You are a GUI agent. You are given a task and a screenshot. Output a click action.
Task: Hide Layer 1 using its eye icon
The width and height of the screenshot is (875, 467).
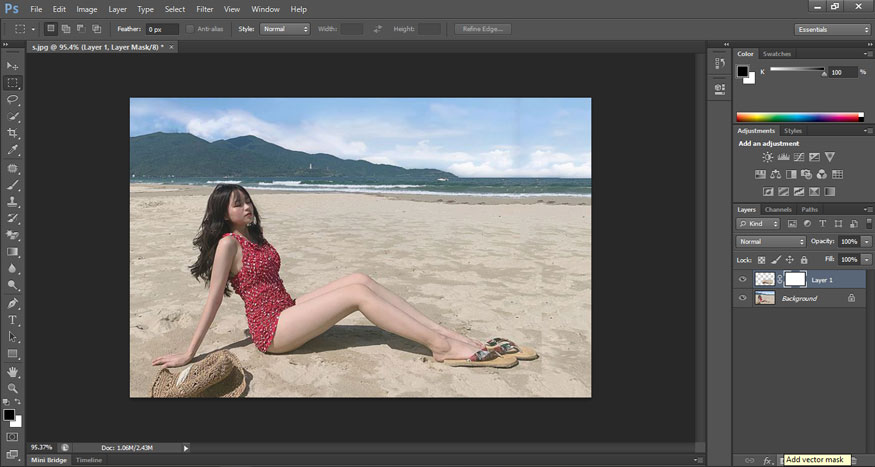[x=743, y=280]
